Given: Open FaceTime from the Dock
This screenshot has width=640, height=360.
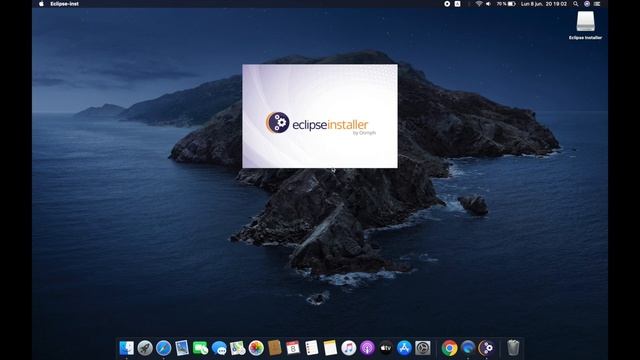Looking at the screenshot, I should (x=200, y=348).
